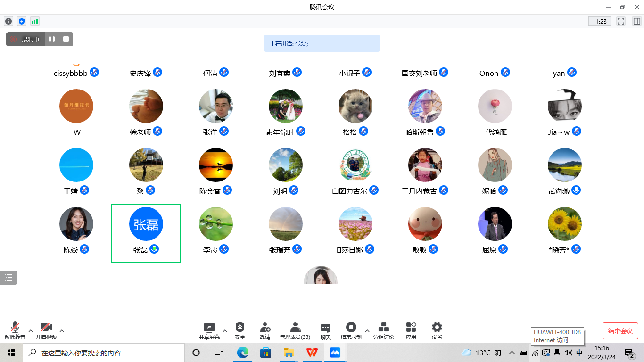Image resolution: width=644 pixels, height=362 pixels.
Task: Open Manage Members (管理成员) panel
Action: click(295, 331)
